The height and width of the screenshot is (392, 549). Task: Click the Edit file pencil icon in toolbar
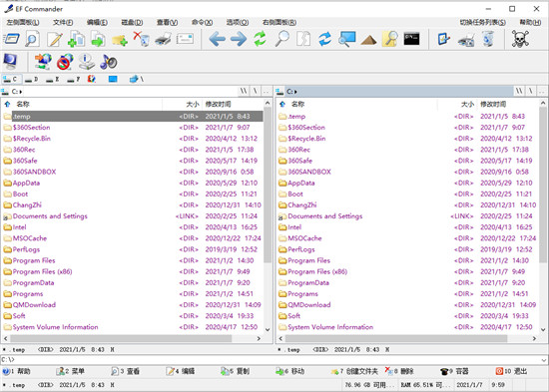55,39
